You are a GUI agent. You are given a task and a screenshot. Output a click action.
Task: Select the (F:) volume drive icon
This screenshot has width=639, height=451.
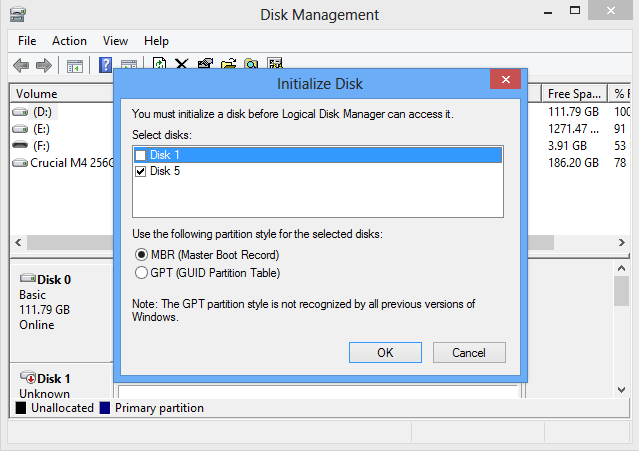coord(20,146)
